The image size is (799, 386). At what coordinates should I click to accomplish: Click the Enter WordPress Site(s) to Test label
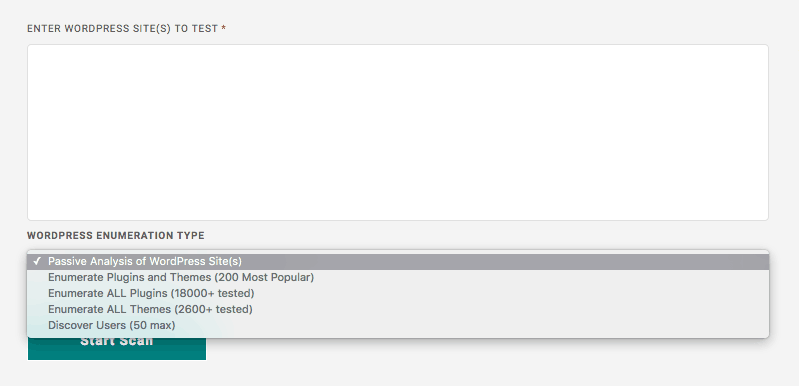pyautogui.click(x=123, y=29)
